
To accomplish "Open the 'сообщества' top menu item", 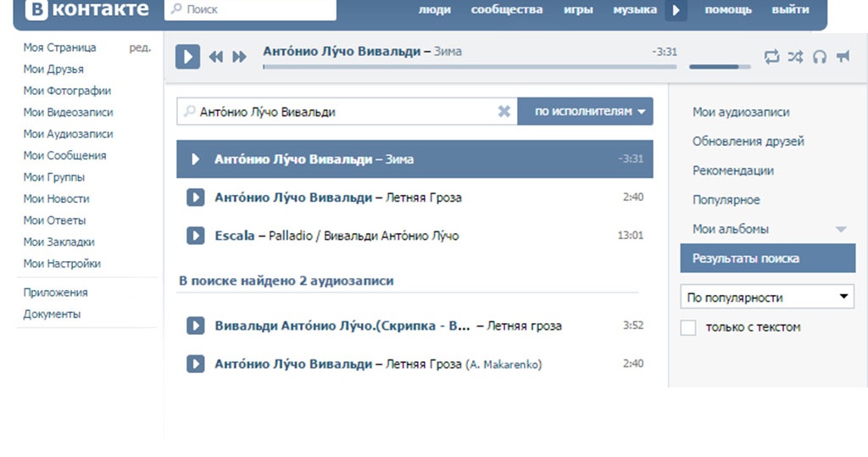I will pyautogui.click(x=507, y=9).
